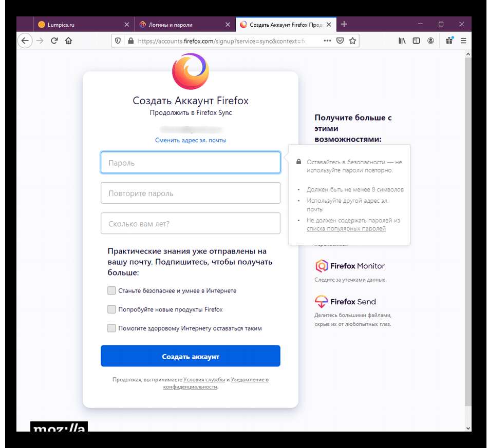This screenshot has height=448, width=488.
Task: Click the Firefox Monitor logo icon
Action: coord(322,266)
